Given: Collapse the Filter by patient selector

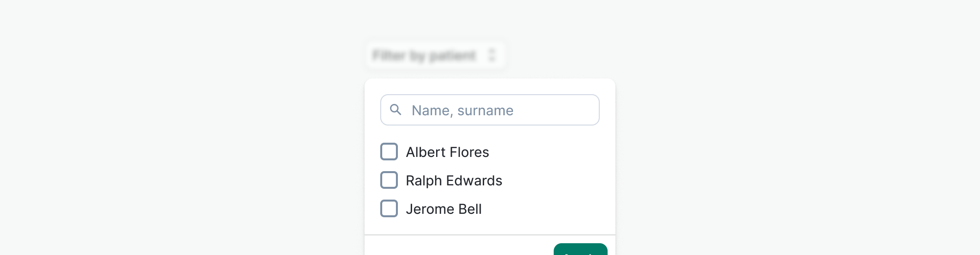Looking at the screenshot, I should coord(435,55).
